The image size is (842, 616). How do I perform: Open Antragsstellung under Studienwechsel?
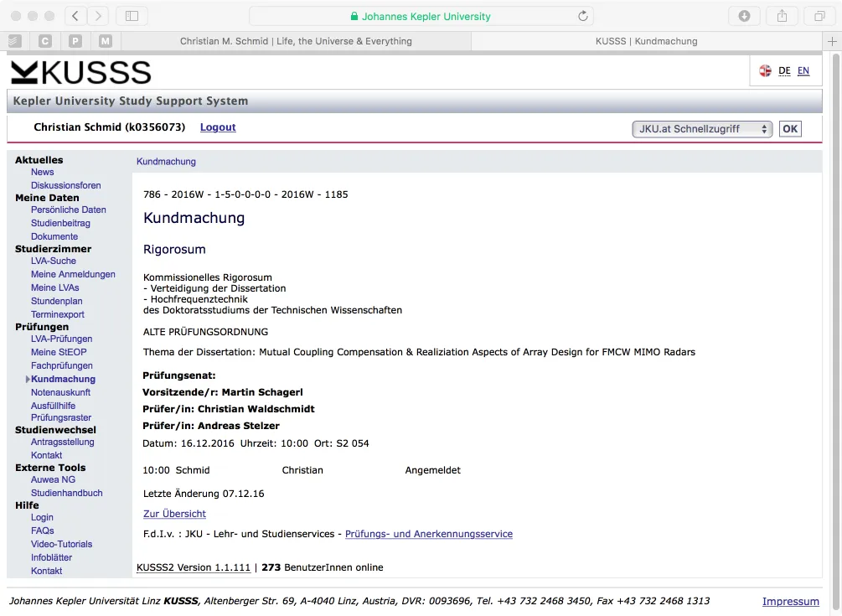(x=62, y=442)
